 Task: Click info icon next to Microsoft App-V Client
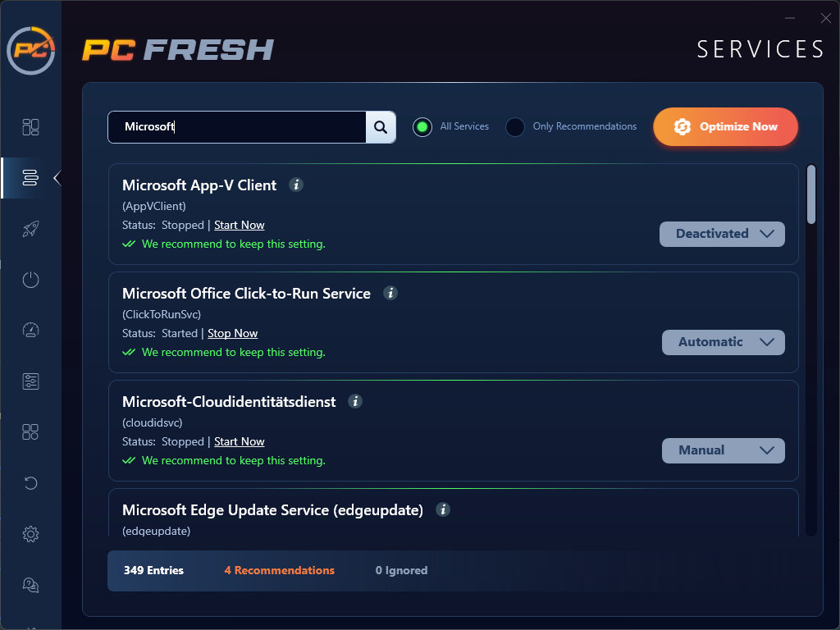(296, 185)
